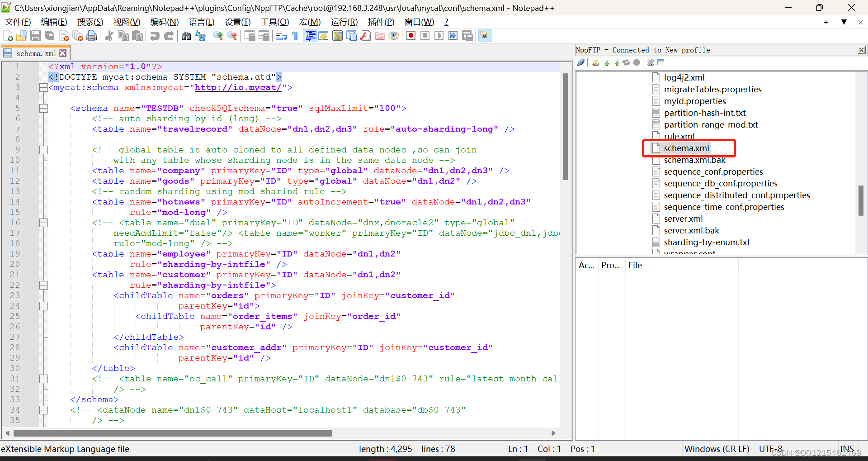Collapse the fold marker on line 16
Screen dimensions: 868x461
[43, 223]
